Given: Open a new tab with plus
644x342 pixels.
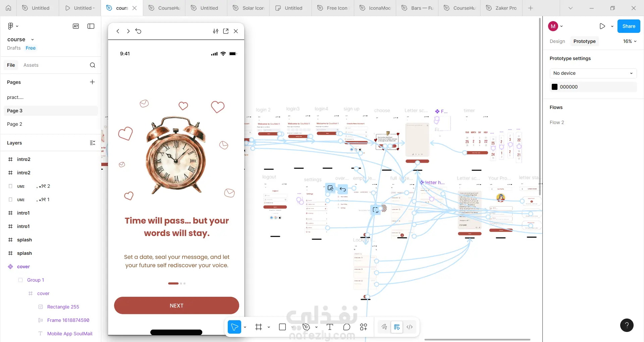Looking at the screenshot, I should (x=530, y=8).
